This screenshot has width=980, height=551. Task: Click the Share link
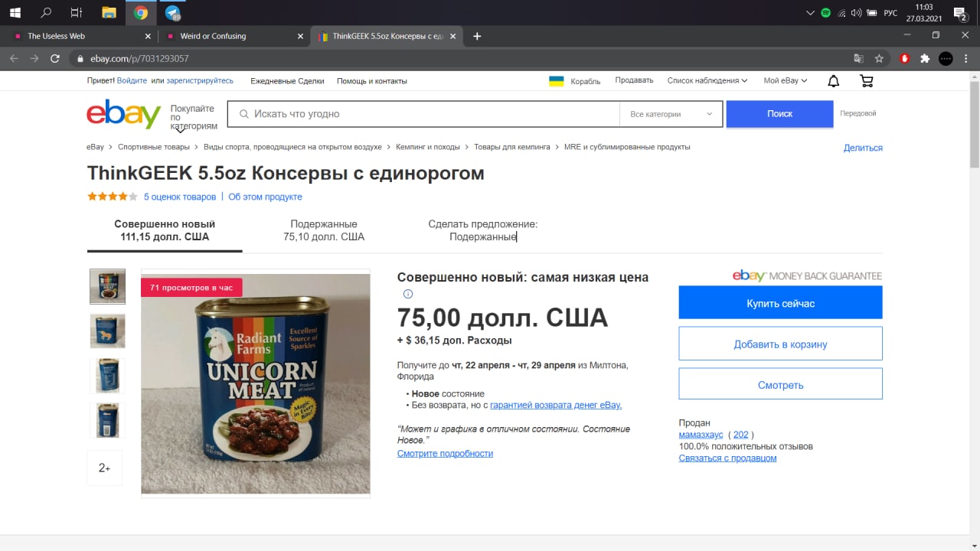click(x=863, y=148)
